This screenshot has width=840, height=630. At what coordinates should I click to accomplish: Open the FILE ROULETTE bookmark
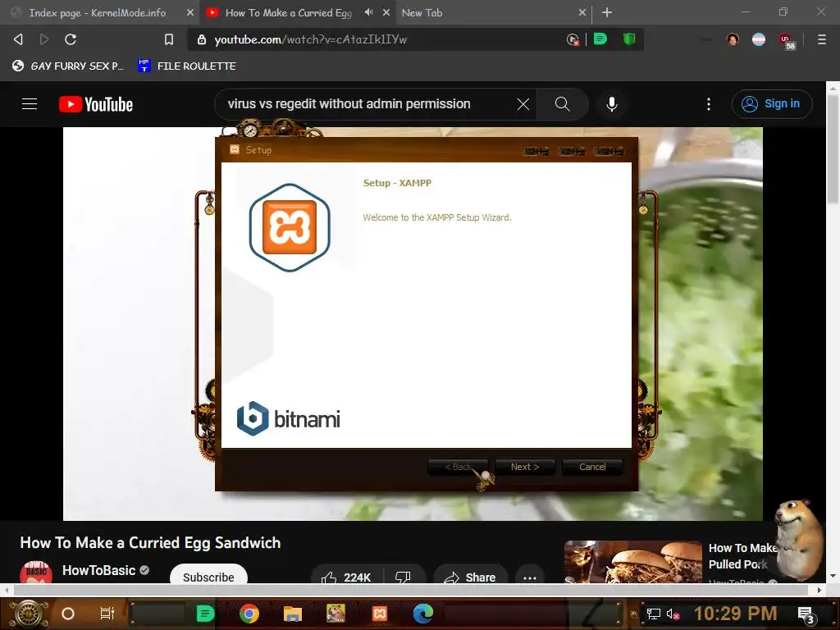tap(188, 66)
